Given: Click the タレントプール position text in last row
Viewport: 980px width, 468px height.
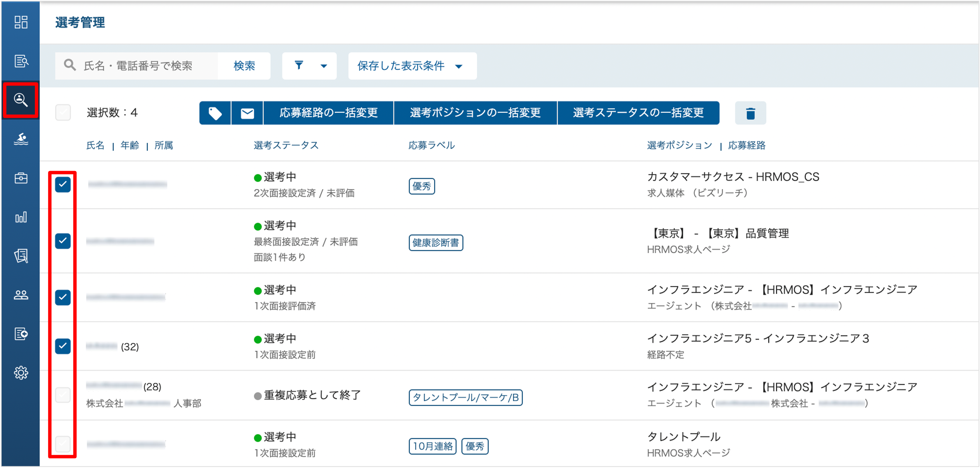Looking at the screenshot, I should pos(684,437).
